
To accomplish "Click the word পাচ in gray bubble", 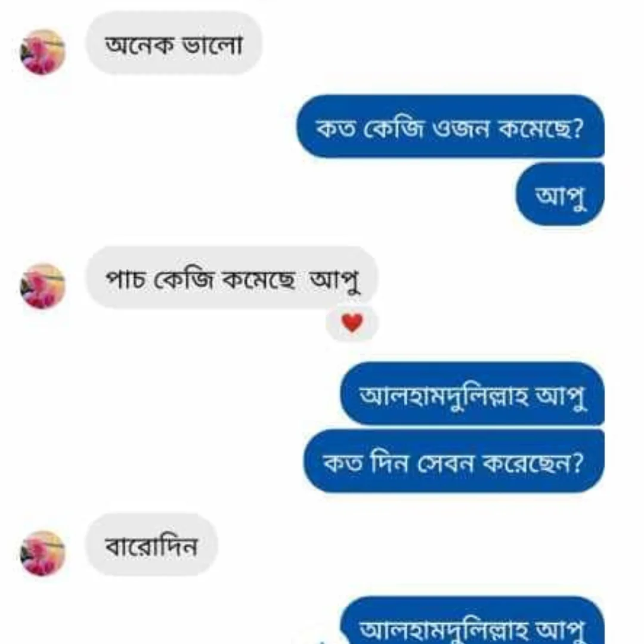I will tap(125, 279).
